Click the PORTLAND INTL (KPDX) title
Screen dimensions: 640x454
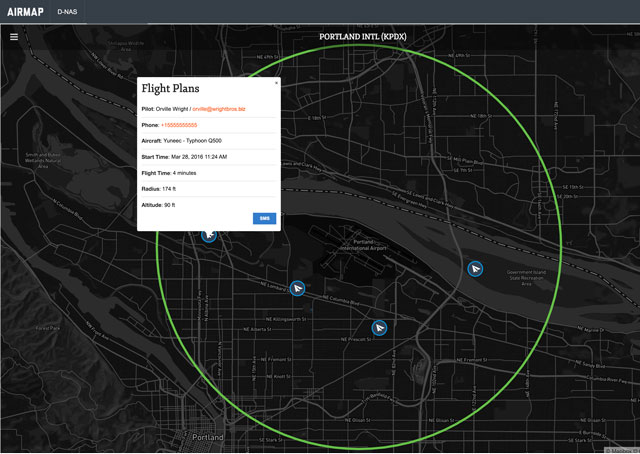point(363,37)
